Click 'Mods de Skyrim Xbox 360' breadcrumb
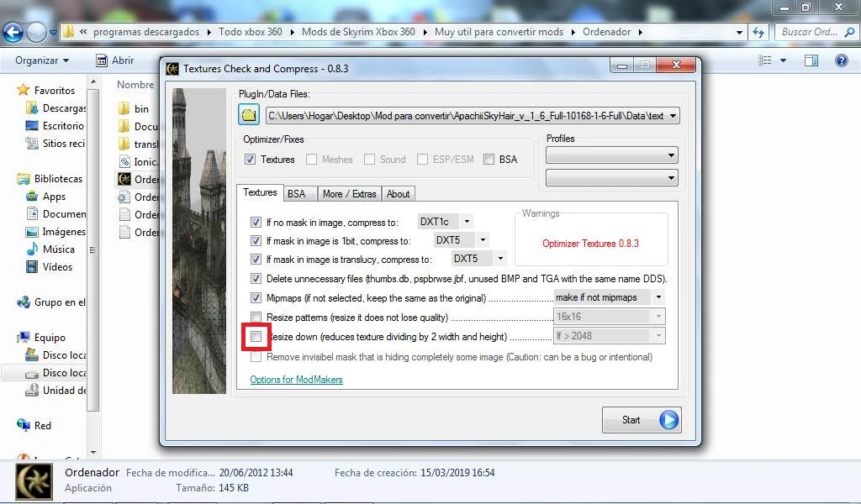The height and width of the screenshot is (504, 861). coord(358,32)
